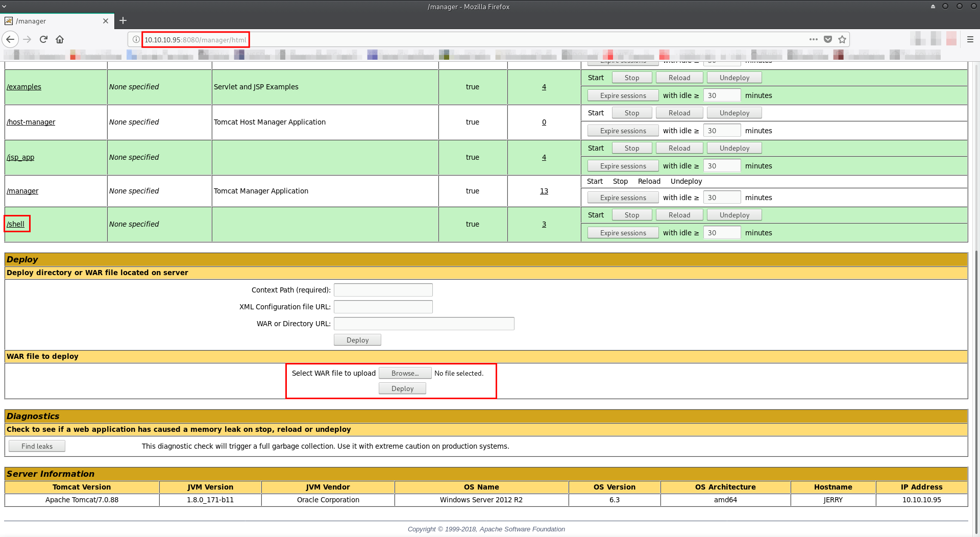Expire sessions for /manager
The height and width of the screenshot is (537, 980).
[623, 198]
